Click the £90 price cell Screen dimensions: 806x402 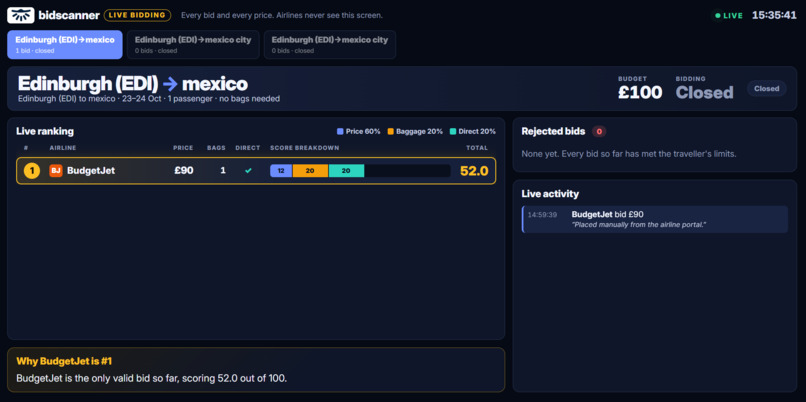click(x=184, y=171)
